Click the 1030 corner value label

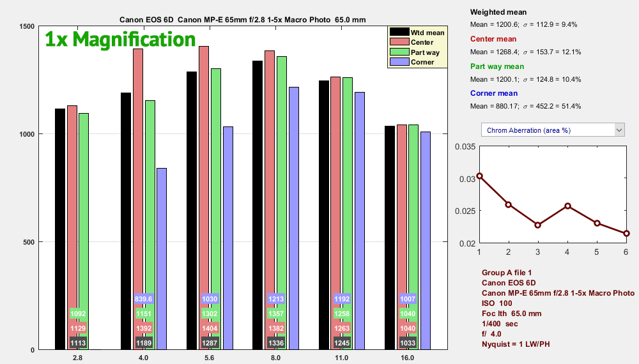210,299
